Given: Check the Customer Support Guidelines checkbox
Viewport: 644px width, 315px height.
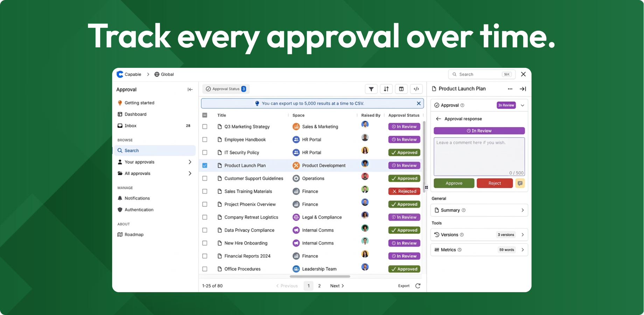Looking at the screenshot, I should click(x=205, y=178).
